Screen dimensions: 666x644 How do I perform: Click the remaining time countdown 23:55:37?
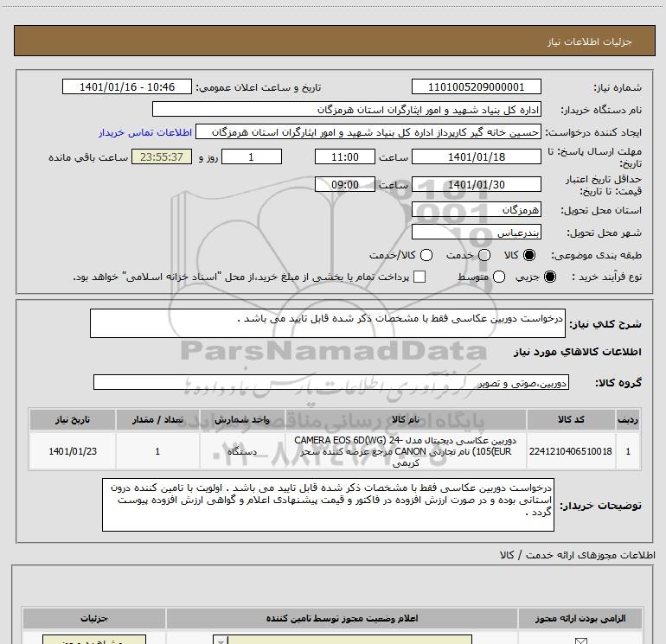coord(162,156)
